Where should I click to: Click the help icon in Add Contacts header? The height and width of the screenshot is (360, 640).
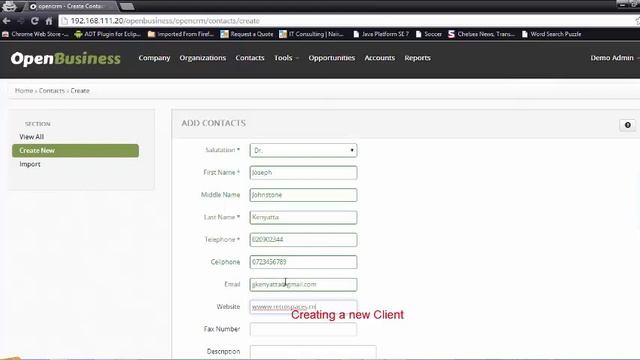(x=628, y=125)
